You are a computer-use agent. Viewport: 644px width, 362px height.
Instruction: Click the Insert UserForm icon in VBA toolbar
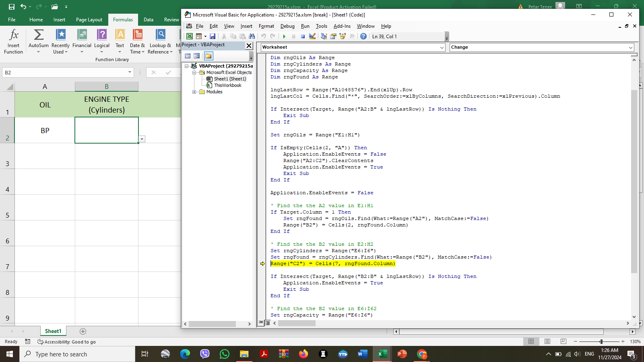pyautogui.click(x=199, y=36)
